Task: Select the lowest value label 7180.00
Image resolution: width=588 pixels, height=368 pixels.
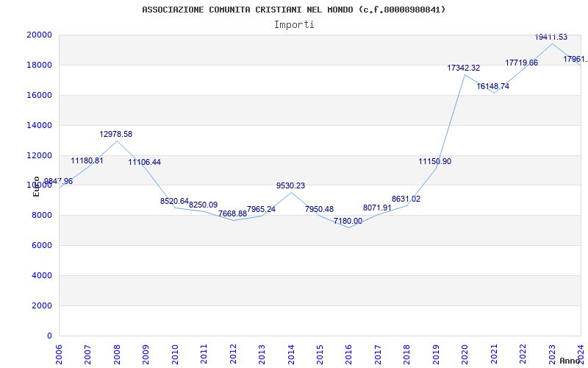Action: [x=348, y=221]
